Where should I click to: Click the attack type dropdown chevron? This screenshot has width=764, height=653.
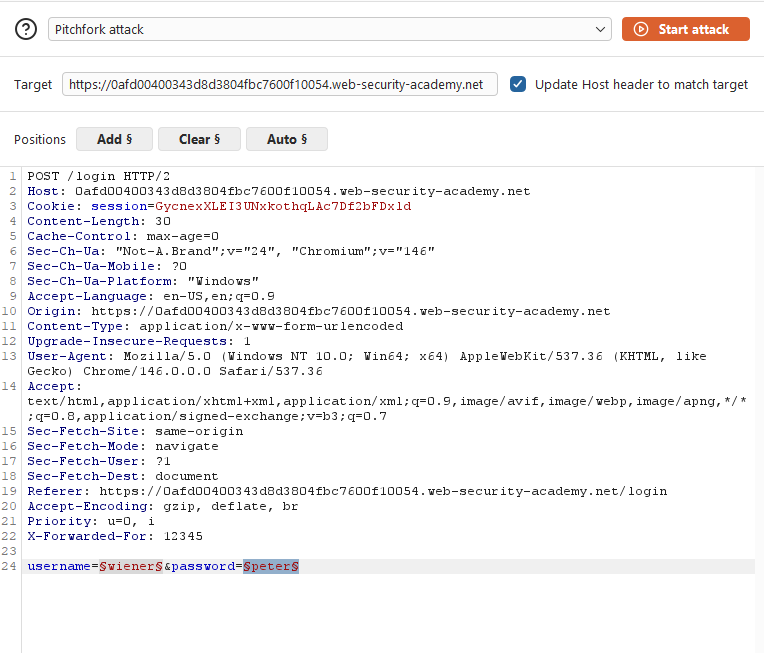point(600,29)
